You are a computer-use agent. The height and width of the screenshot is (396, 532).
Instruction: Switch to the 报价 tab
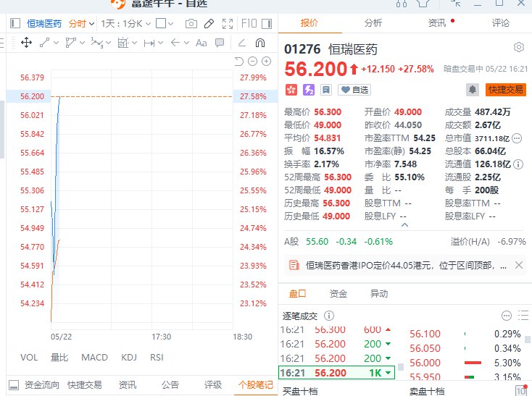(x=309, y=23)
